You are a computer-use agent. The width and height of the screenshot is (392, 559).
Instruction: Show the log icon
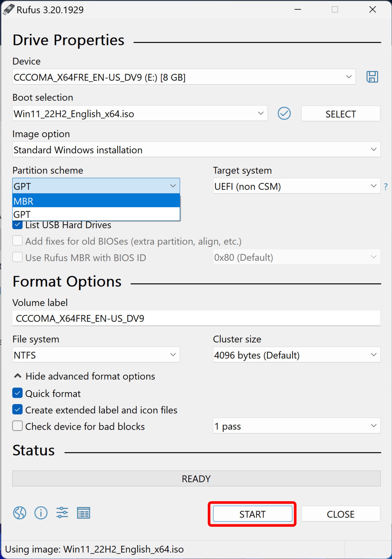[x=84, y=513]
